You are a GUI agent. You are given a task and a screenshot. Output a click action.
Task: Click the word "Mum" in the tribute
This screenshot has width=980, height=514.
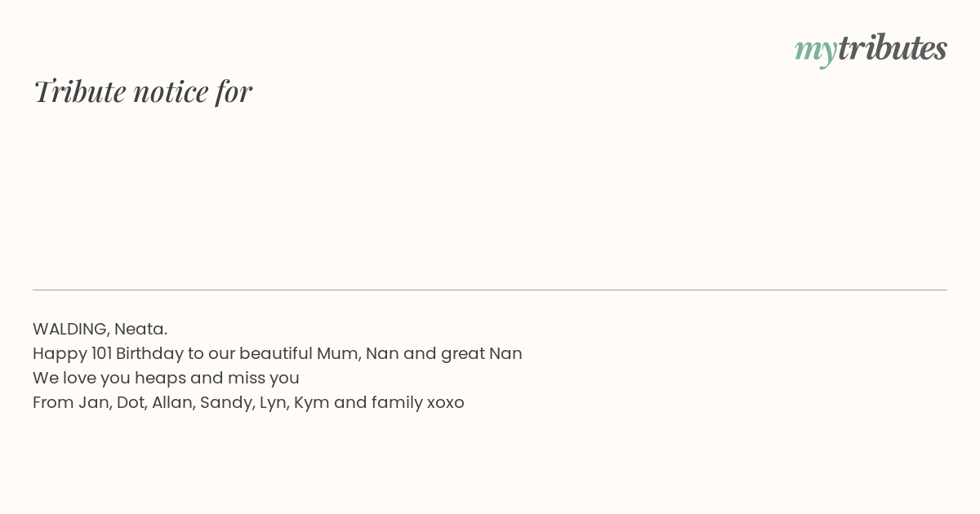336,353
